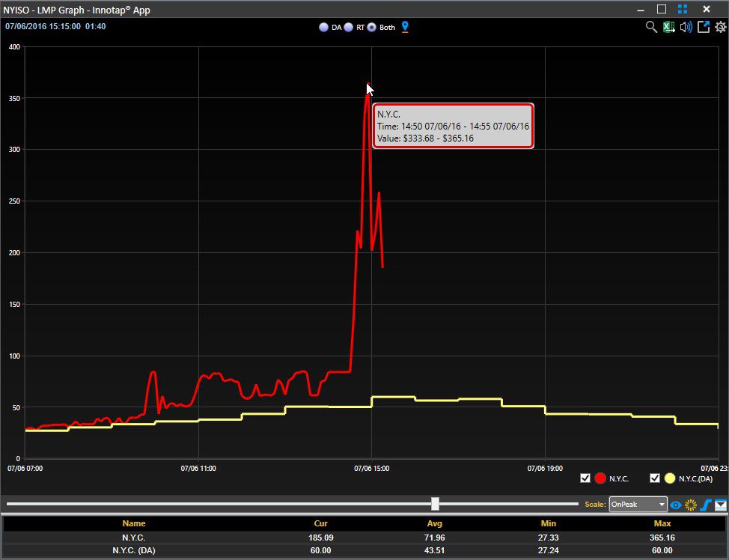Export graph data to Excel
The image size is (729, 560).
click(668, 27)
